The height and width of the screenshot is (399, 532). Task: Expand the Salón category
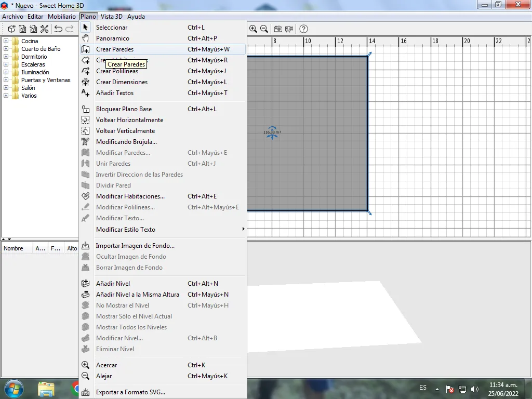(6, 87)
